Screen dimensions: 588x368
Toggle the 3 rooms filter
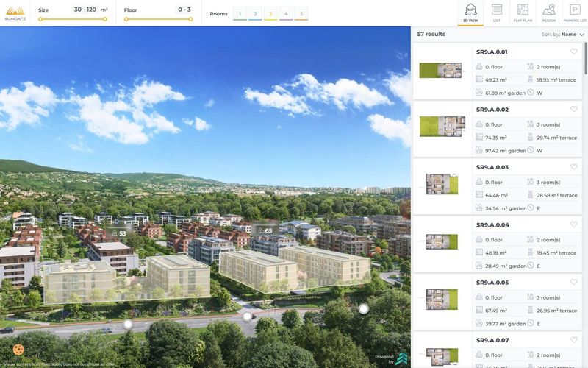270,13
